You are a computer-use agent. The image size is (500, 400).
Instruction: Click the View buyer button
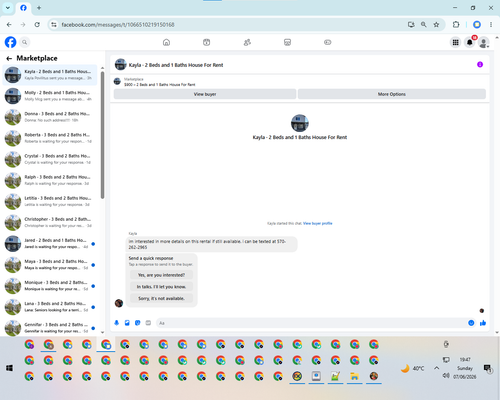[x=205, y=94]
